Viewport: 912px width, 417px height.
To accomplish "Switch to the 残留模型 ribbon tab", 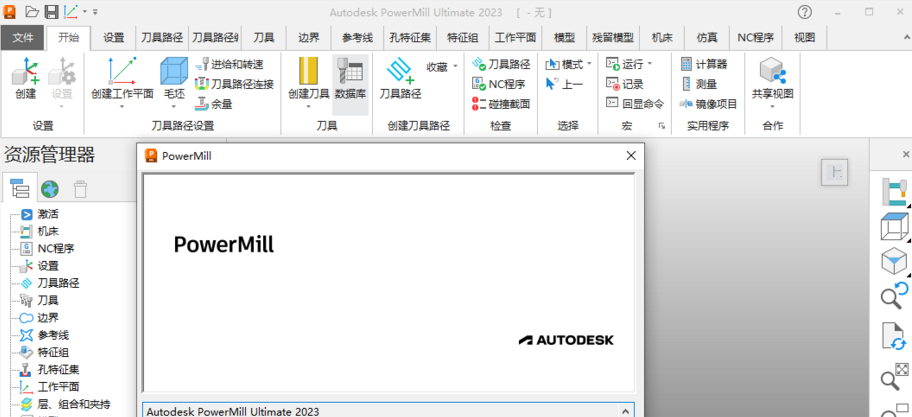I will [x=612, y=38].
